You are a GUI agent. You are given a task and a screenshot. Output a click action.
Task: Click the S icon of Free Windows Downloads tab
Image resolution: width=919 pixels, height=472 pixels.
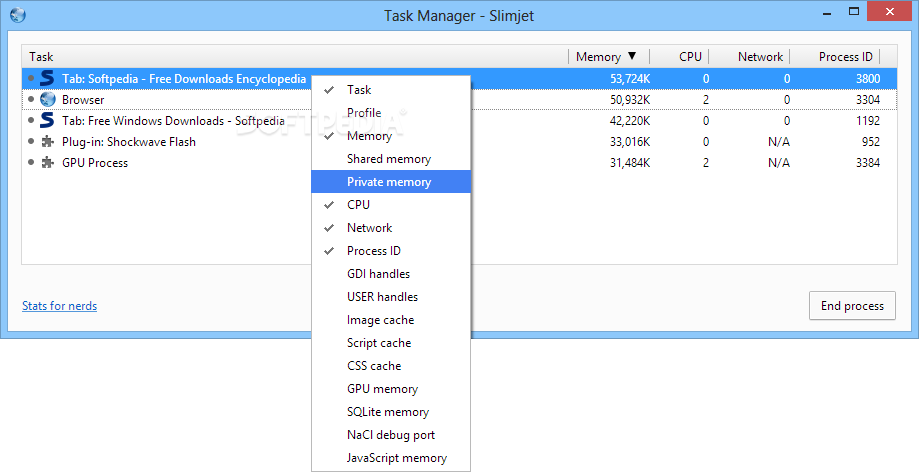[x=47, y=121]
